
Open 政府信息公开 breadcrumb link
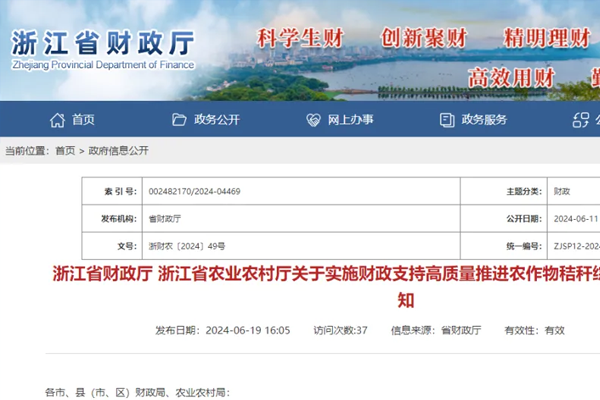click(x=118, y=151)
